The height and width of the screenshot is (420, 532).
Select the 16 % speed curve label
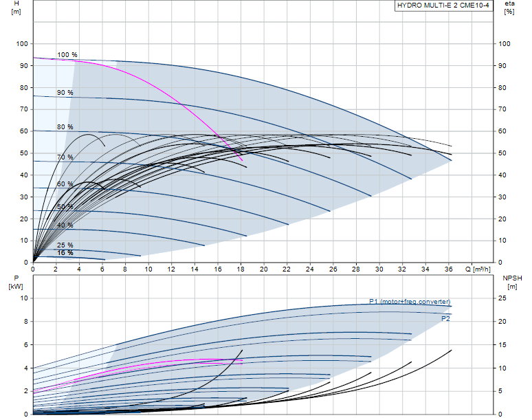(65, 253)
